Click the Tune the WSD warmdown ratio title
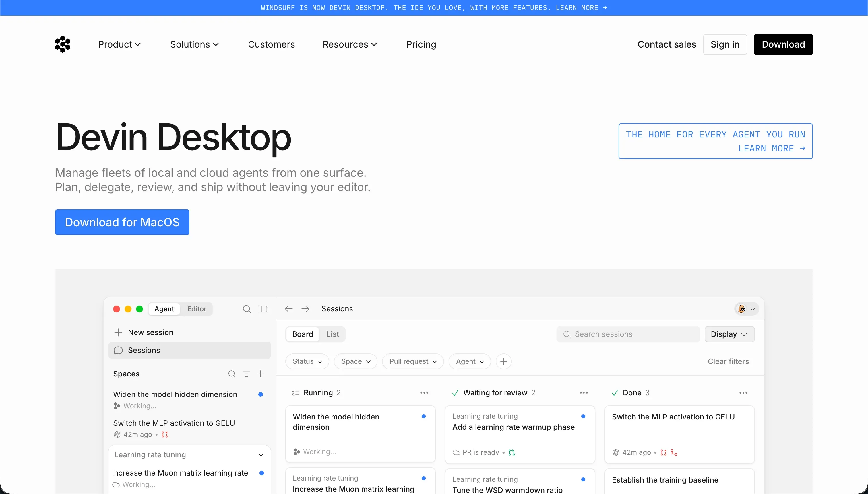Viewport: 868px width, 494px height. (x=507, y=490)
